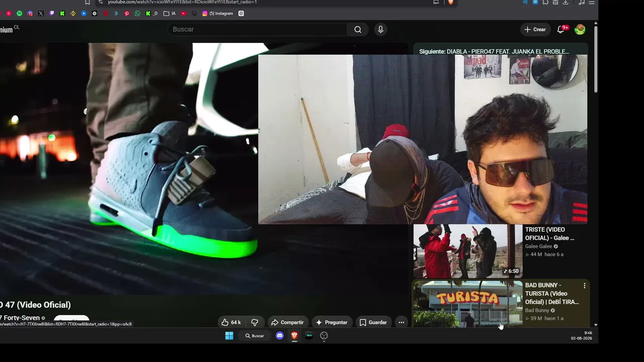644x362 pixels.
Task: Click the browser address bar URL
Action: point(182,2)
